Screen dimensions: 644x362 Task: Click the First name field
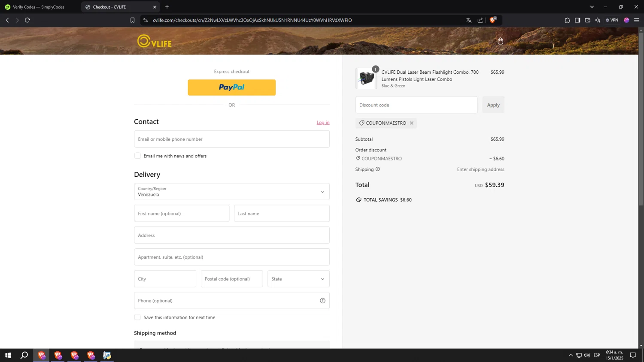point(182,214)
